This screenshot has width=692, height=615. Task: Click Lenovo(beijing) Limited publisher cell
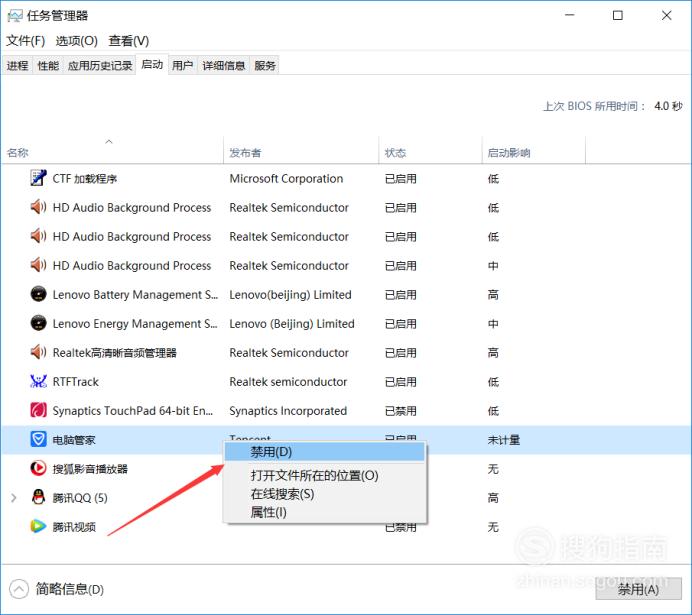click(x=290, y=295)
